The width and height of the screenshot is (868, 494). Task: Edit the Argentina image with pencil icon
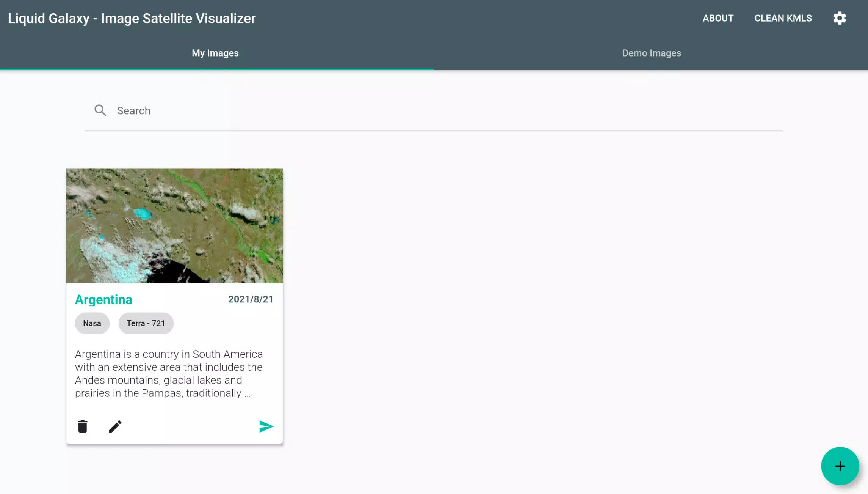click(x=115, y=426)
